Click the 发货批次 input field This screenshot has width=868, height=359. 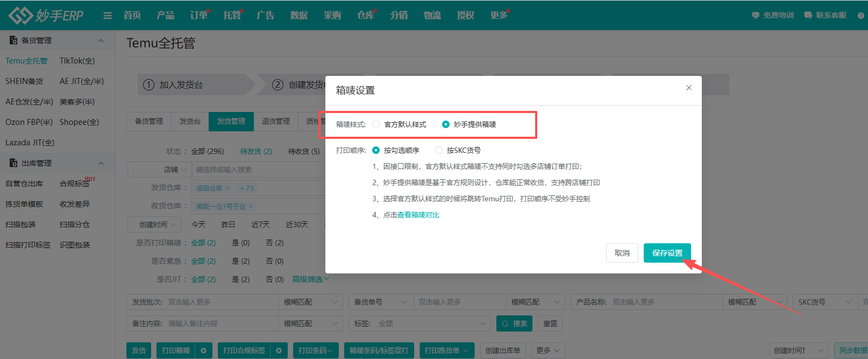tap(222, 302)
